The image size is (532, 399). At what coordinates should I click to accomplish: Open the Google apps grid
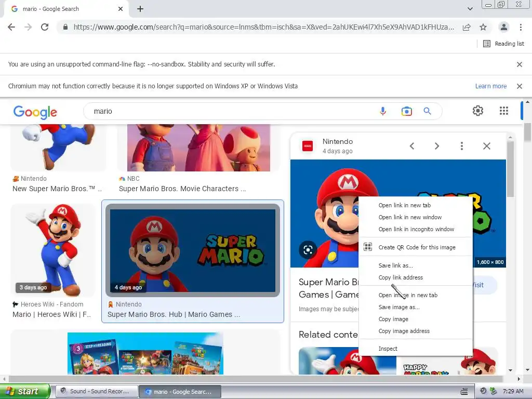tap(504, 111)
